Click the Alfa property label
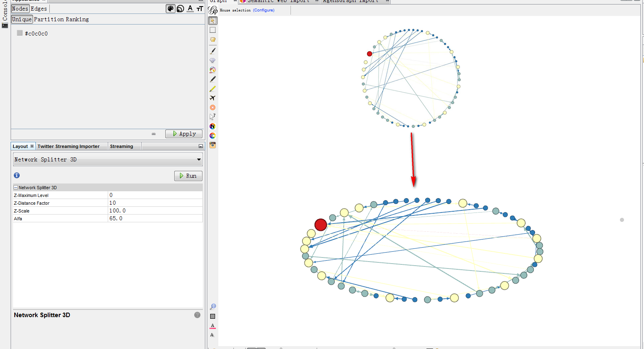 click(x=18, y=219)
